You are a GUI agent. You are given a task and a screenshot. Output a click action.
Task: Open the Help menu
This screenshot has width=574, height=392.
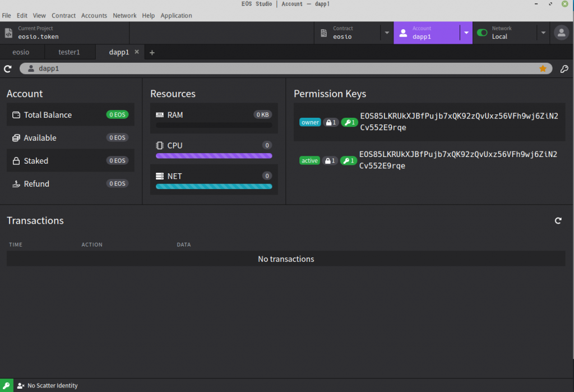148,15
